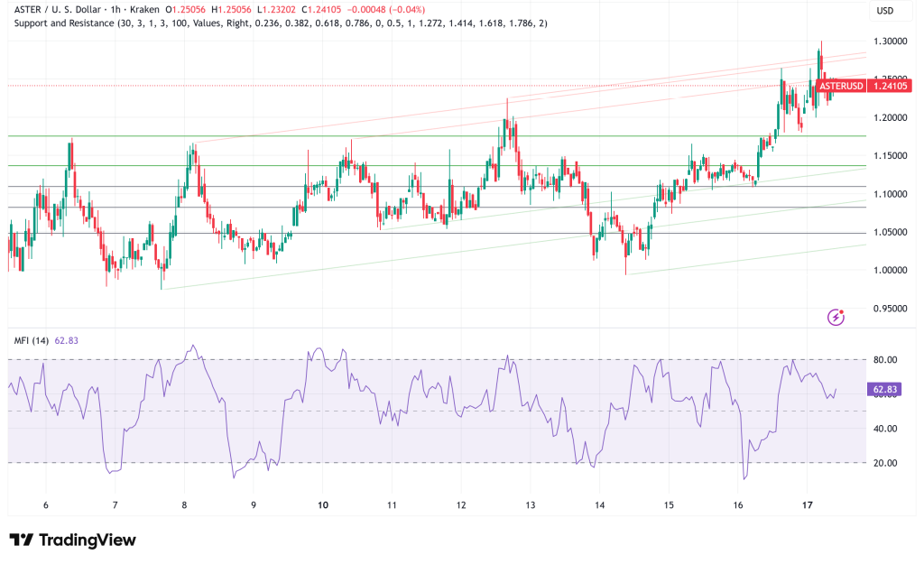Click the TradingView logo
The height and width of the screenshot is (564, 924).
[x=72, y=540]
